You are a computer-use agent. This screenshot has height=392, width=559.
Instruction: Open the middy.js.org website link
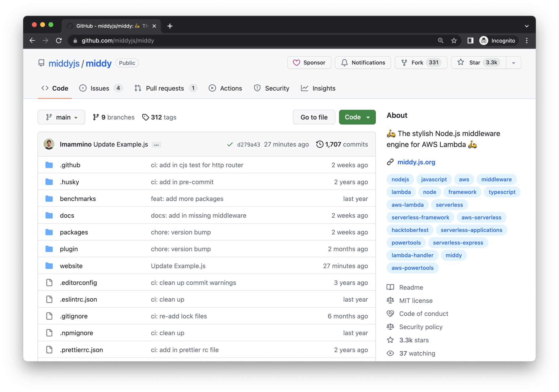click(x=416, y=162)
